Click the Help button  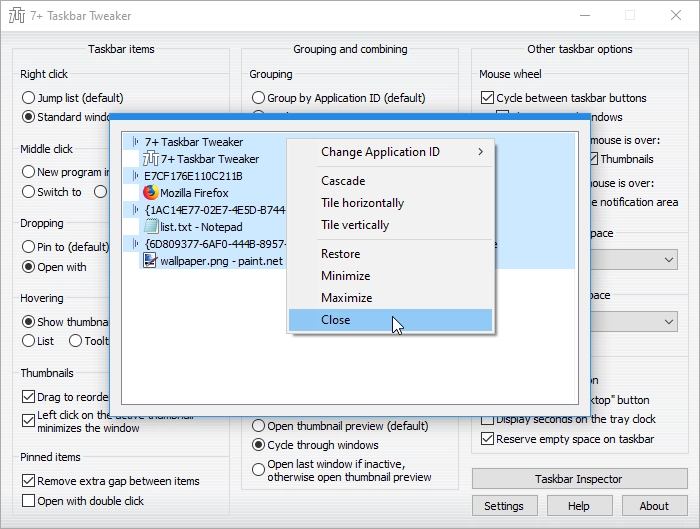click(x=579, y=506)
